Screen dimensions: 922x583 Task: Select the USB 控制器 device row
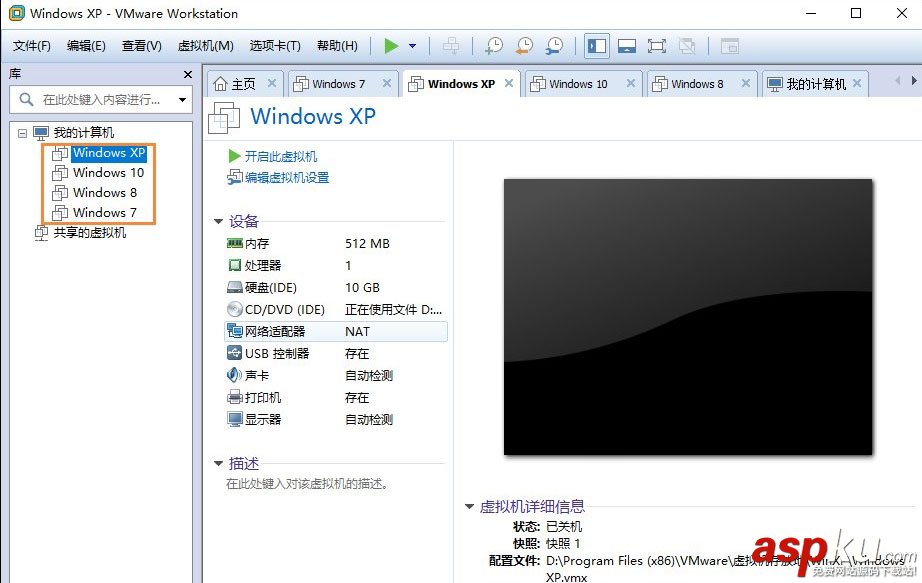pyautogui.click(x=336, y=354)
